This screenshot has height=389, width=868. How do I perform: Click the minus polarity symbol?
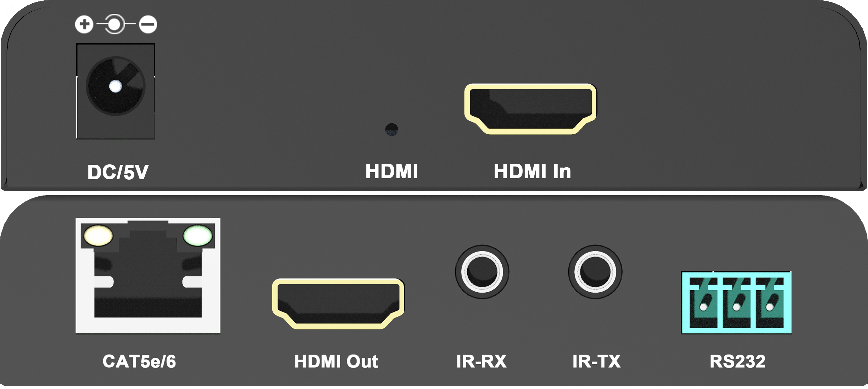[x=148, y=24]
